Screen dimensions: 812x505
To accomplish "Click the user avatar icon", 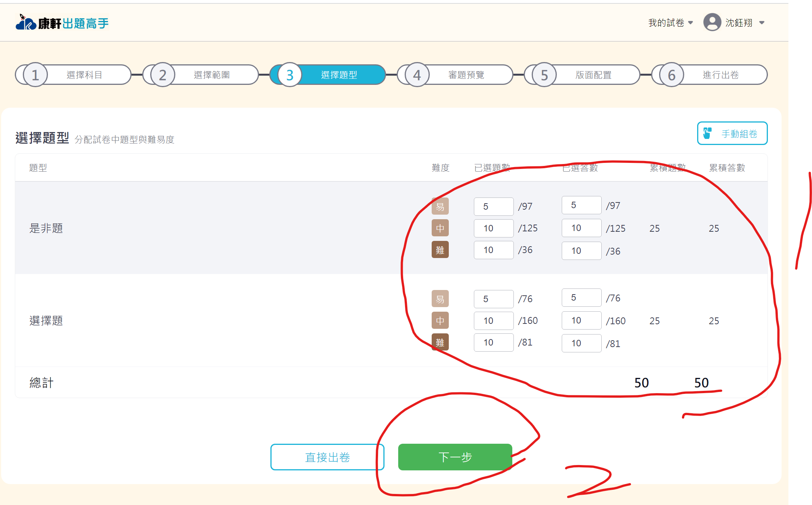I will pyautogui.click(x=712, y=22).
